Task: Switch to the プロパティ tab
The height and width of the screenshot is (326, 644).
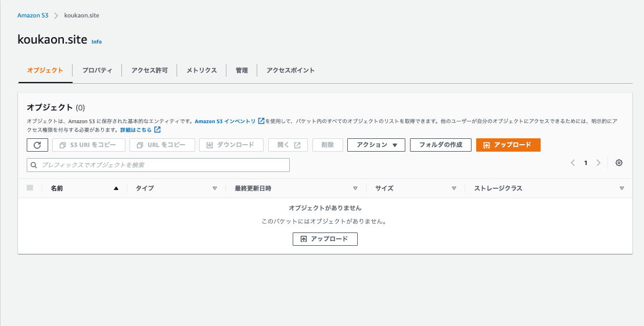Action: (x=97, y=70)
